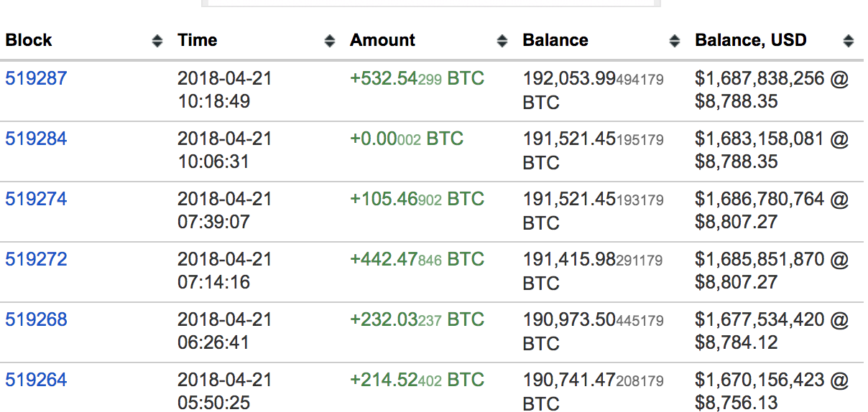This screenshot has height=412, width=868.
Task: Open block 519284 link
Action: pyautogui.click(x=36, y=139)
